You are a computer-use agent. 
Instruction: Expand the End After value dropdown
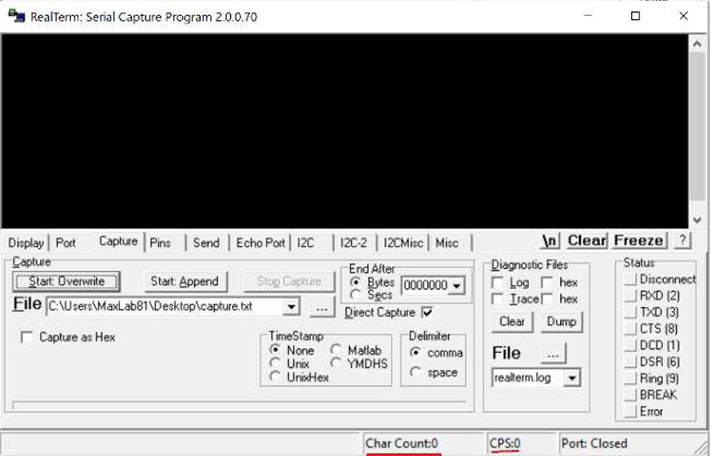[457, 286]
